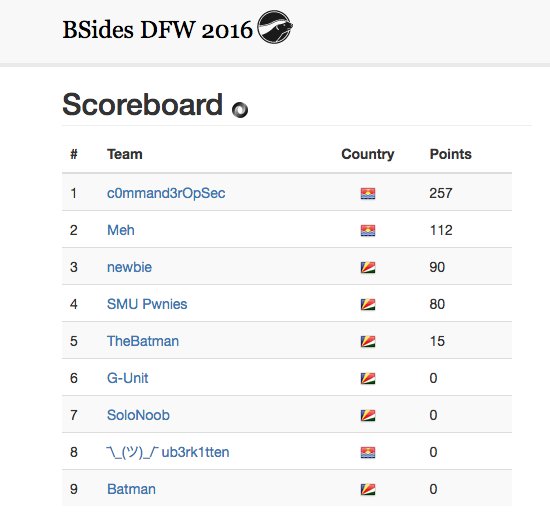The image size is (550, 524).
Task: Click the flag icon for SMU Pwnies
Action: (368, 304)
